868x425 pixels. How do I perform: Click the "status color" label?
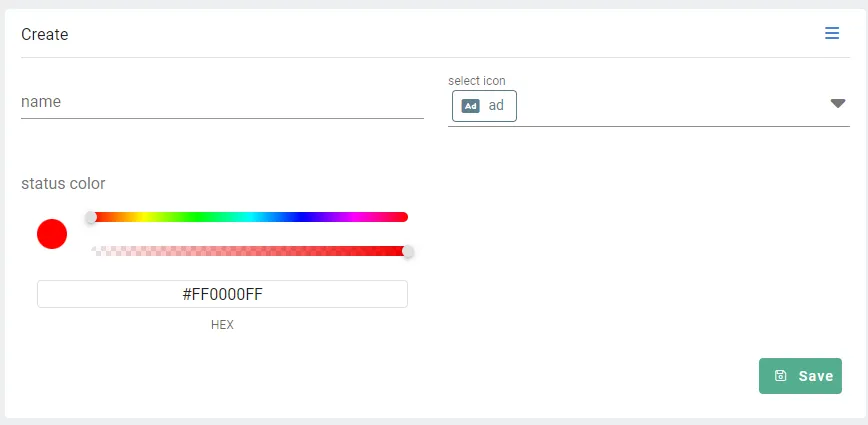tap(63, 184)
